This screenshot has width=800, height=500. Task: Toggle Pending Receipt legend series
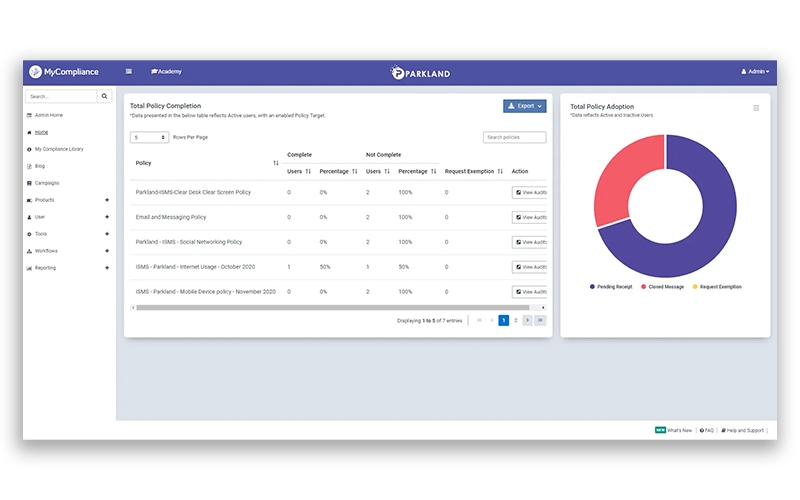point(612,287)
